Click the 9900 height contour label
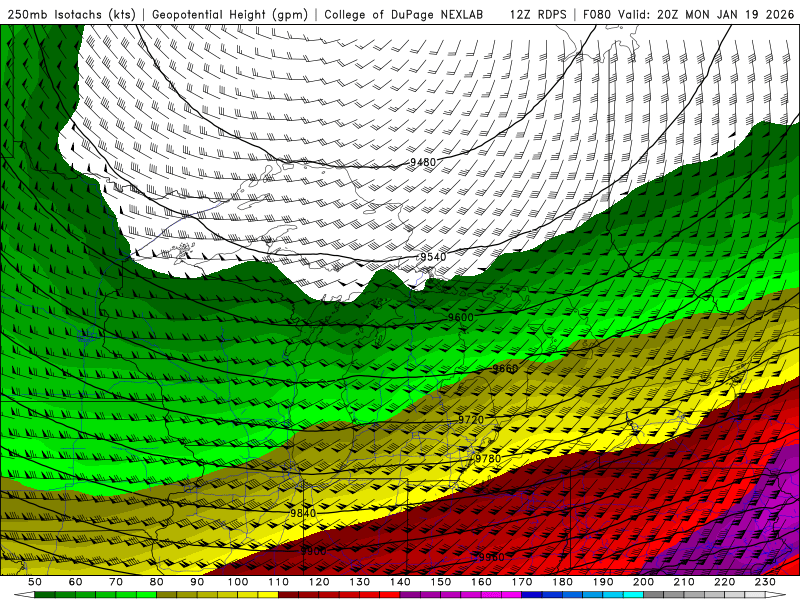Viewport: 800px width, 600px height. click(313, 551)
